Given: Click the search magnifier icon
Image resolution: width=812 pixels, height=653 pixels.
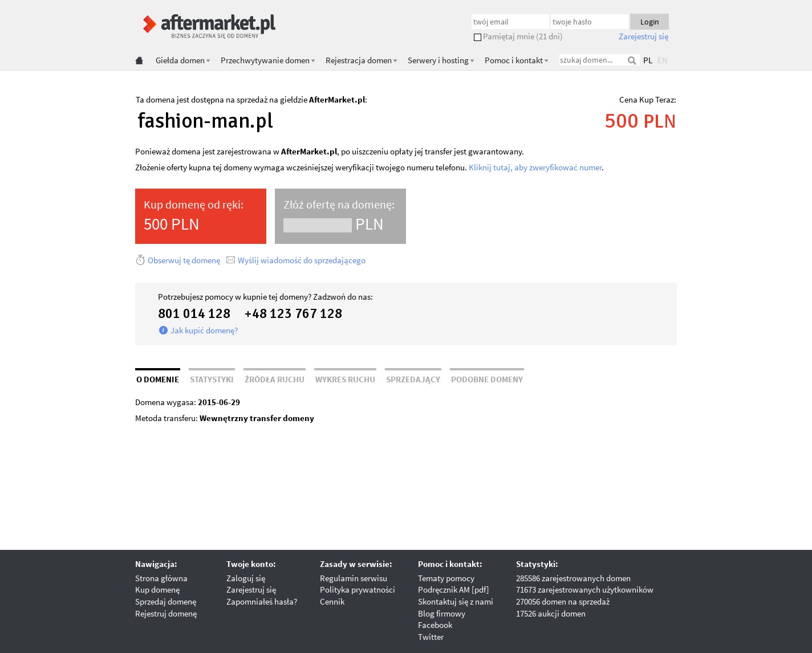Looking at the screenshot, I should (x=632, y=60).
